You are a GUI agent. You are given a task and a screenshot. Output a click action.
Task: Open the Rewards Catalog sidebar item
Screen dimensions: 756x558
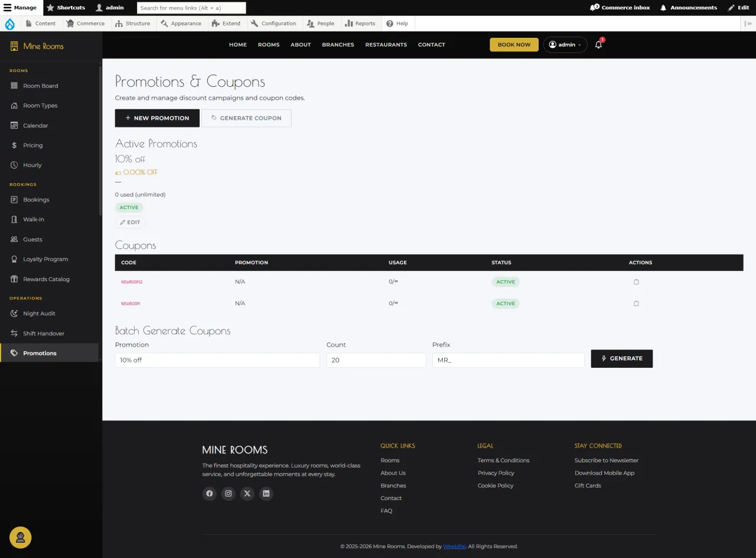[x=50, y=279]
